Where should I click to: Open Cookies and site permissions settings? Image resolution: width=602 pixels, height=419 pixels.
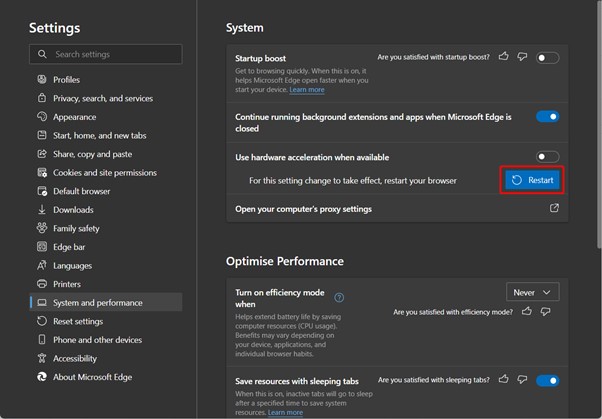(106, 172)
